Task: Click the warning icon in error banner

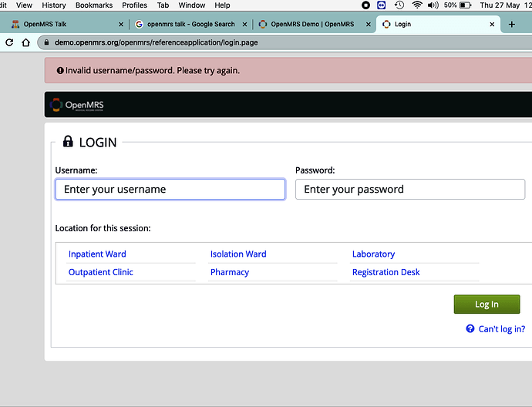Action: tap(60, 71)
